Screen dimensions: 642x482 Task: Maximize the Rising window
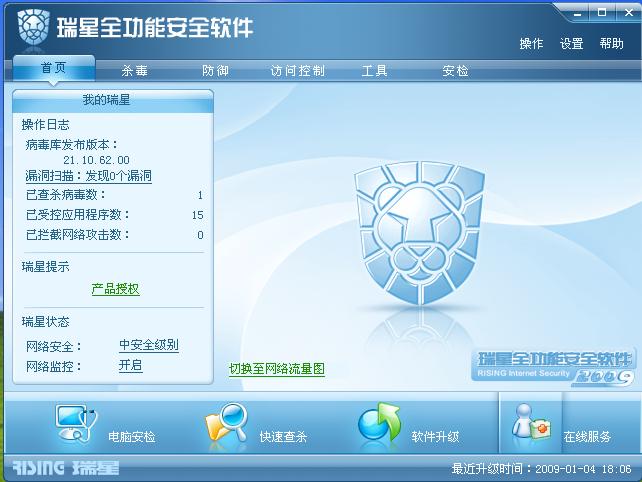point(602,13)
